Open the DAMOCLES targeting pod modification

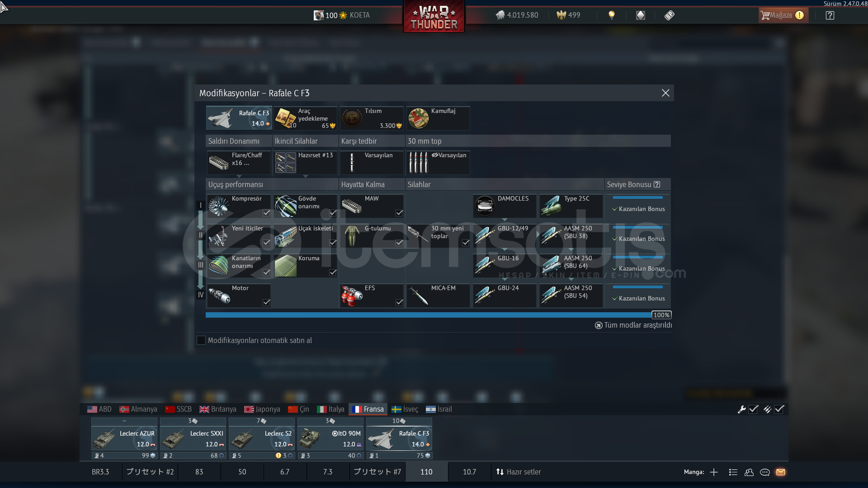(505, 206)
